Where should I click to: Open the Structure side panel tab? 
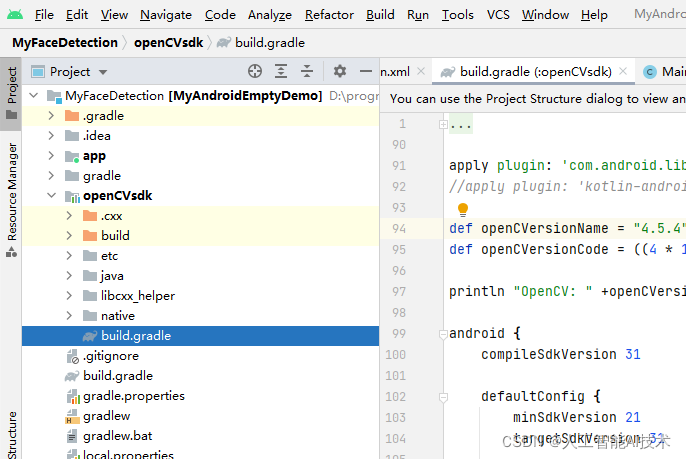[x=12, y=434]
